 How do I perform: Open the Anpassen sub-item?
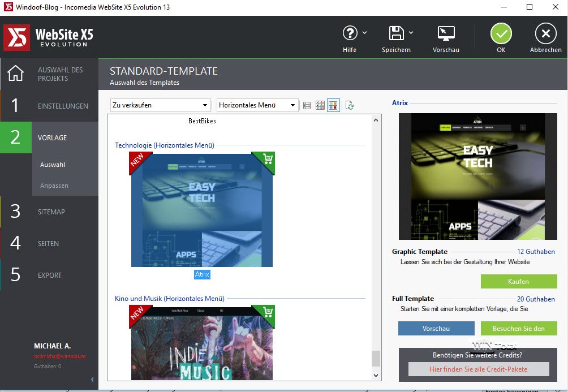54,186
